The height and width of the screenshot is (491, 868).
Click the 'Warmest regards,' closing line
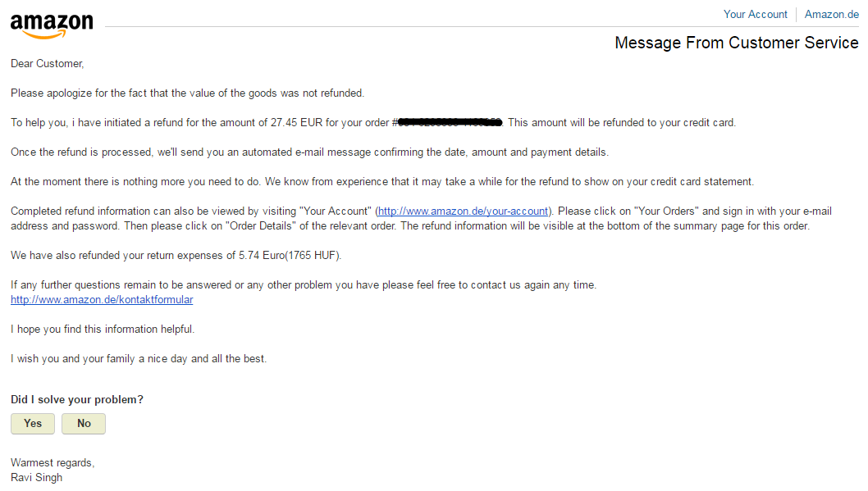click(x=53, y=463)
